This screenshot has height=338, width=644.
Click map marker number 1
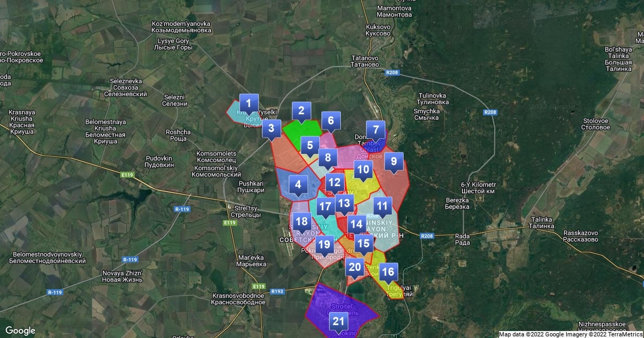(248, 103)
